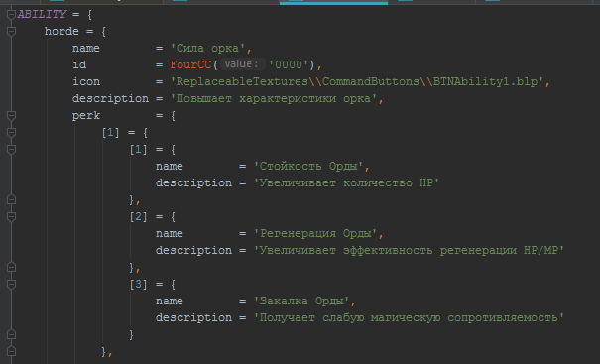
Task: Click fold end marker closing the [2] block
Action: pos(11,267)
